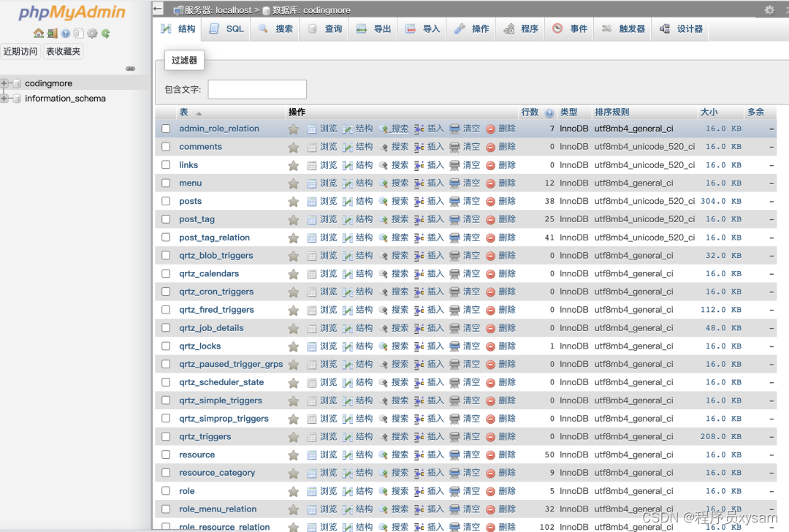Open page settings gear at top right
Screen dimensions: 789x532
click(769, 9)
